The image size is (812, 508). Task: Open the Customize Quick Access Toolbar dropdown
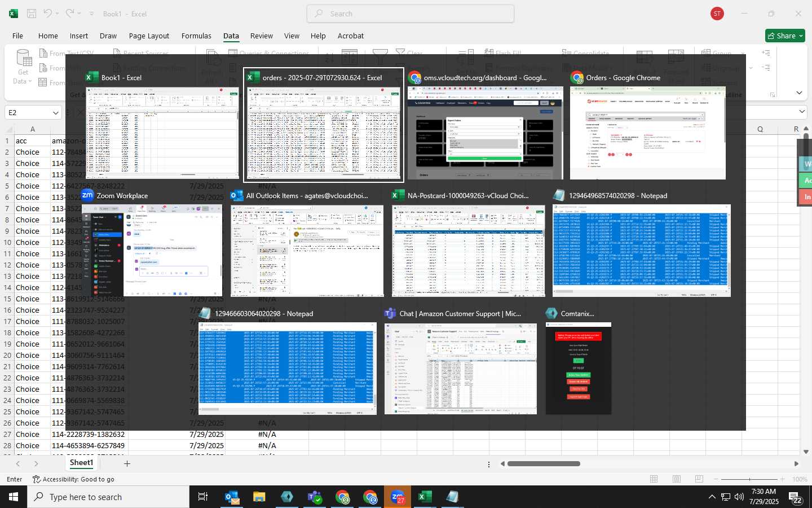click(x=91, y=14)
